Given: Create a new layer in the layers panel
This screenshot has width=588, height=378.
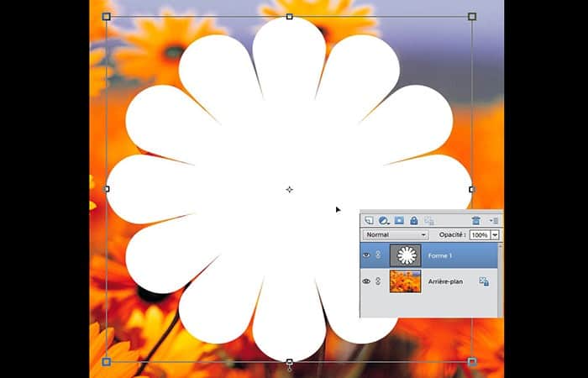Looking at the screenshot, I should [369, 220].
